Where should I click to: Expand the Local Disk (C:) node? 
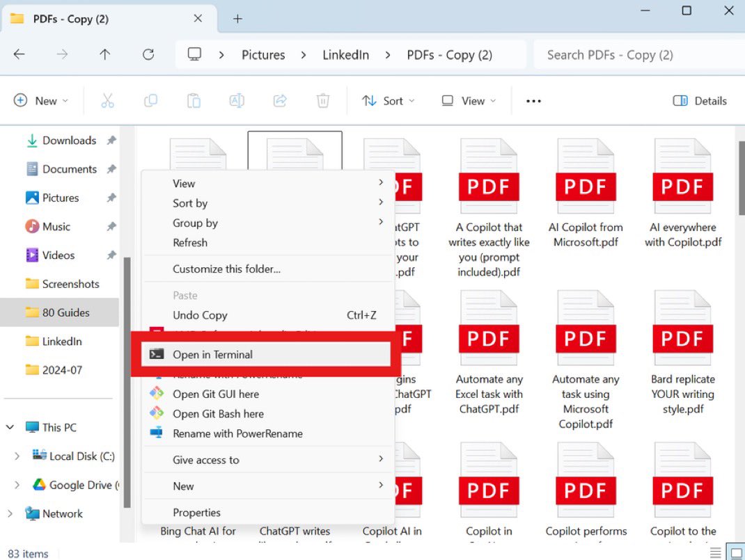coord(17,456)
